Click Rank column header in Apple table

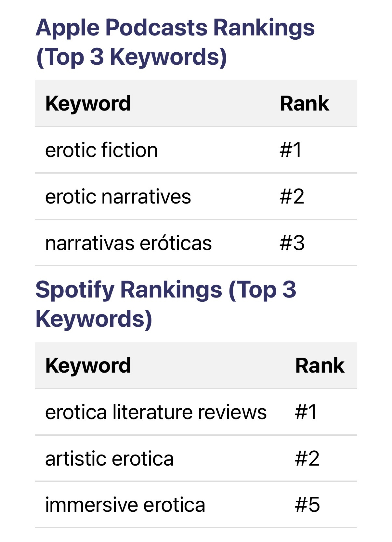pyautogui.click(x=304, y=104)
